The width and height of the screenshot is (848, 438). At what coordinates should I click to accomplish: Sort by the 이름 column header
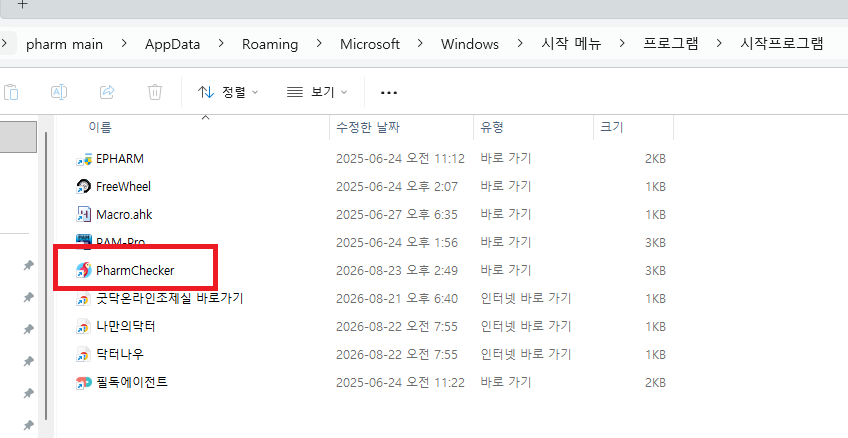coord(100,128)
